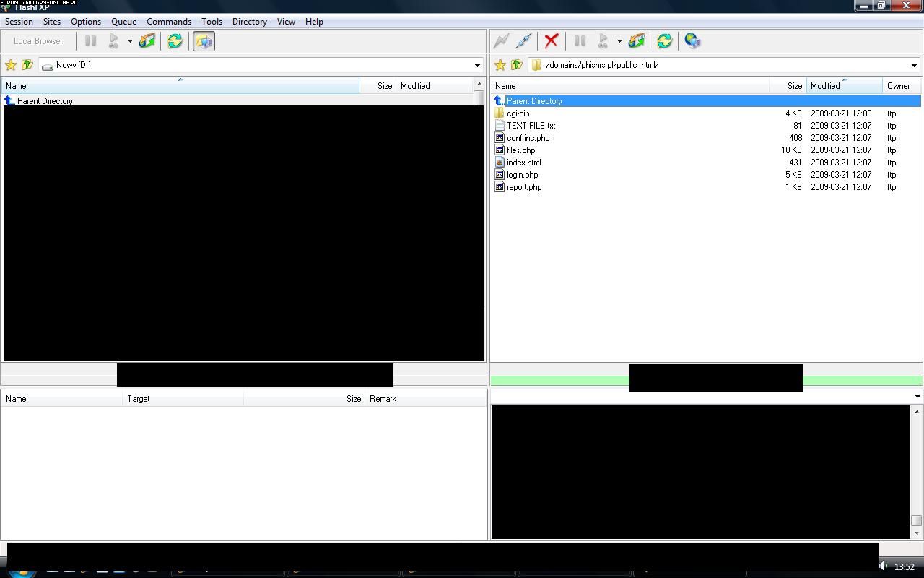This screenshot has width=924, height=578.
Task: Toggle the local browser switch button
Action: click(204, 41)
